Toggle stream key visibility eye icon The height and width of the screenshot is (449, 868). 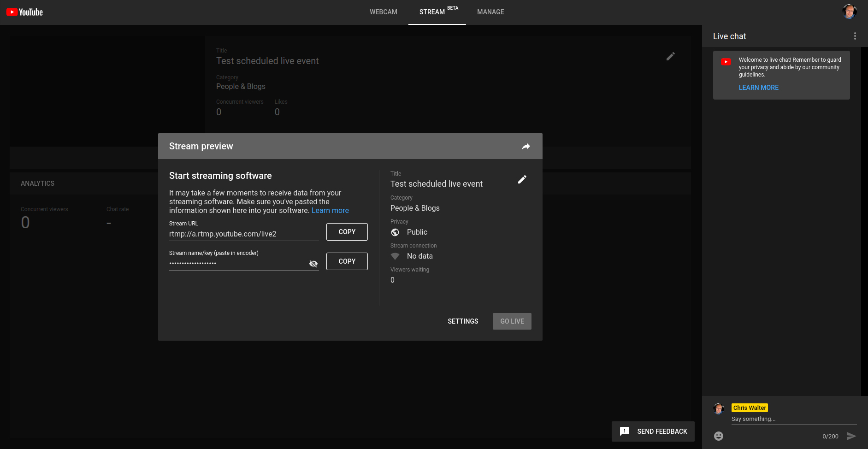pos(313,264)
